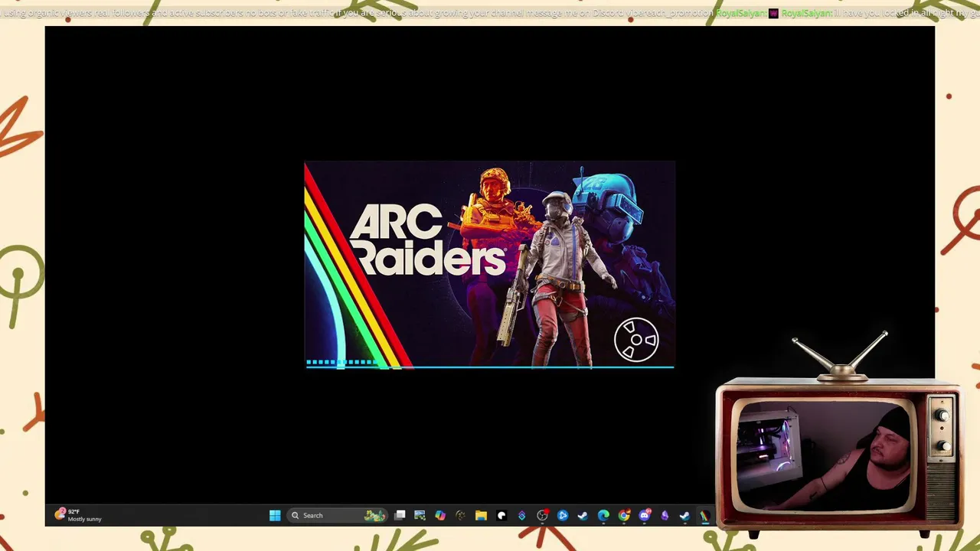Open the Microsoft Edge taskbar icon
The image size is (980, 551).
(603, 515)
